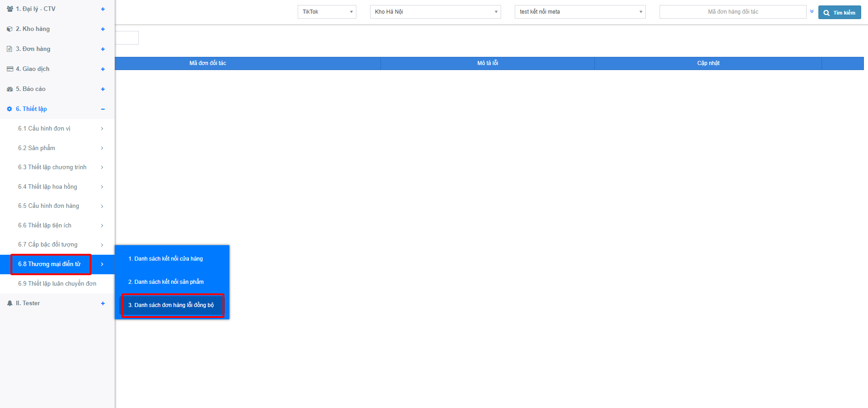Select Danh sách kết nối cửa hàng
Image resolution: width=868 pixels, height=408 pixels.
tap(166, 259)
